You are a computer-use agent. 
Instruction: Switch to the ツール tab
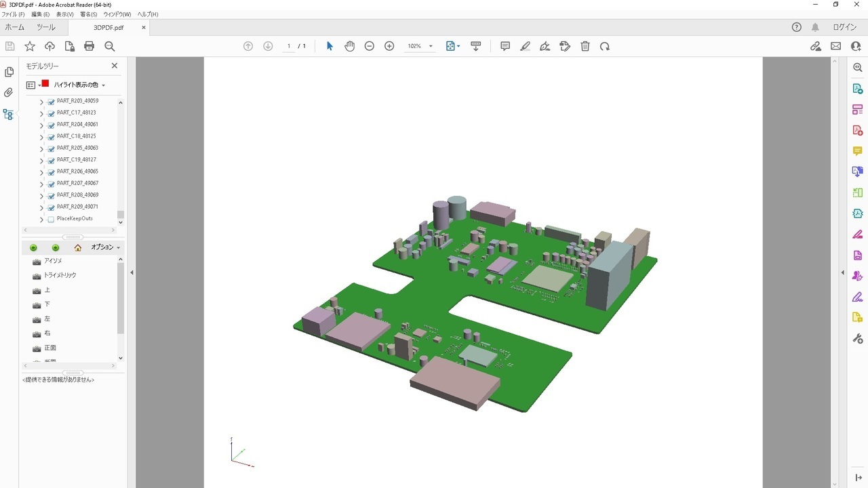coord(46,27)
